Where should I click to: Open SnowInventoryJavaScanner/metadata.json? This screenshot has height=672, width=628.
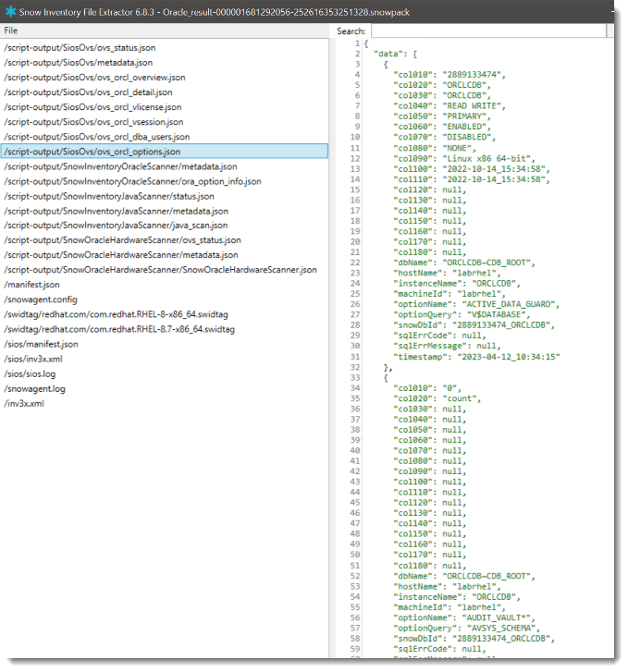tap(116, 212)
